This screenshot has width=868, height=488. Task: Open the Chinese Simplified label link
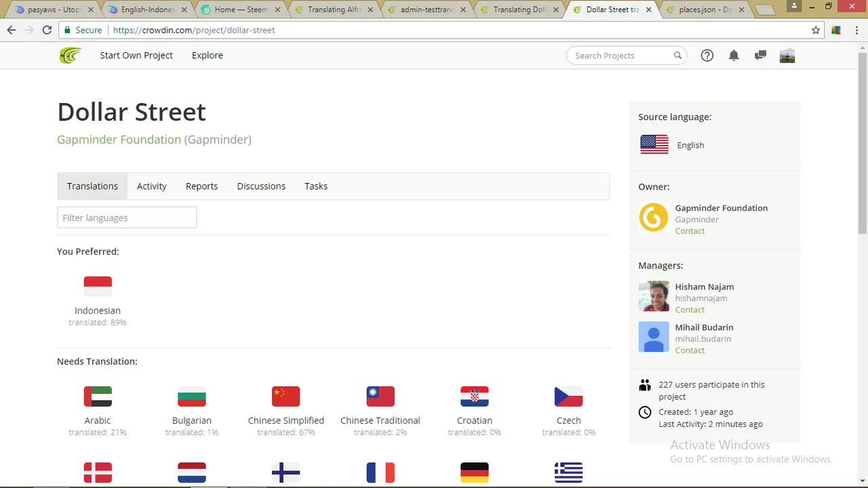(286, 420)
